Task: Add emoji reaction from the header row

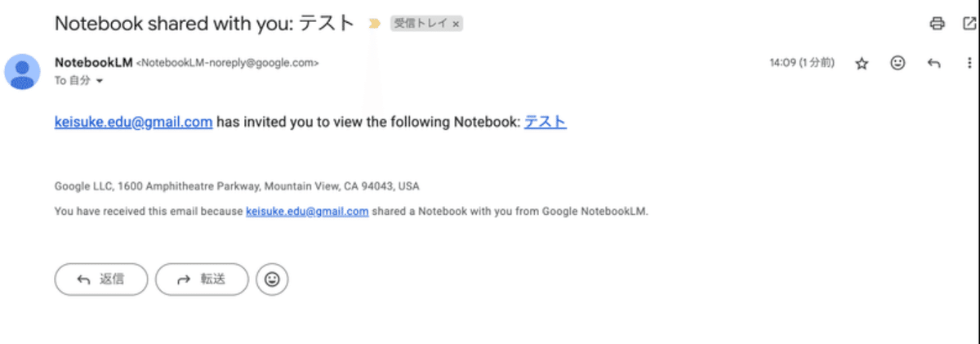Action: pyautogui.click(x=898, y=63)
